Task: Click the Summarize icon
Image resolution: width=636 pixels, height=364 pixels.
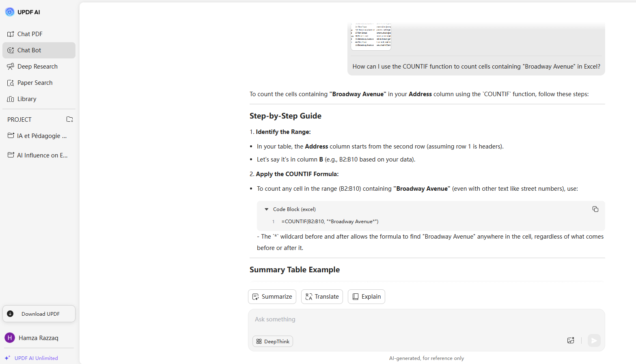Action: (x=256, y=297)
